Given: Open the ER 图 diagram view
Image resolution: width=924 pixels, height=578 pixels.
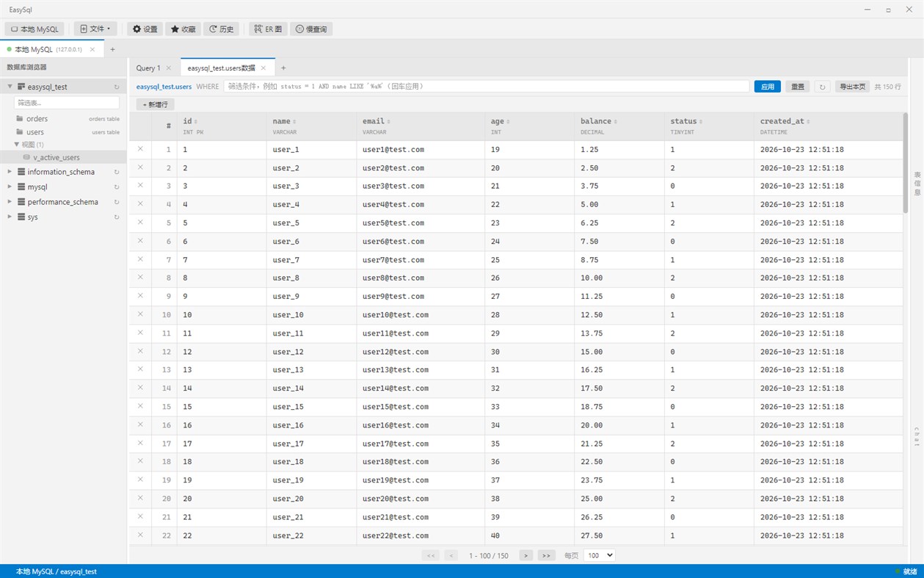Looking at the screenshot, I should (x=268, y=29).
